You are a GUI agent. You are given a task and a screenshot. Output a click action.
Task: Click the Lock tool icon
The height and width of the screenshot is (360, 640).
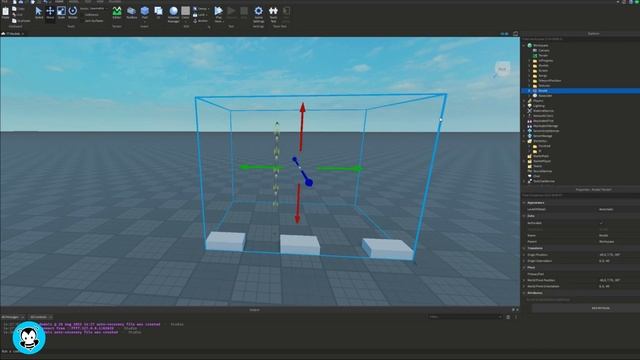(x=195, y=15)
